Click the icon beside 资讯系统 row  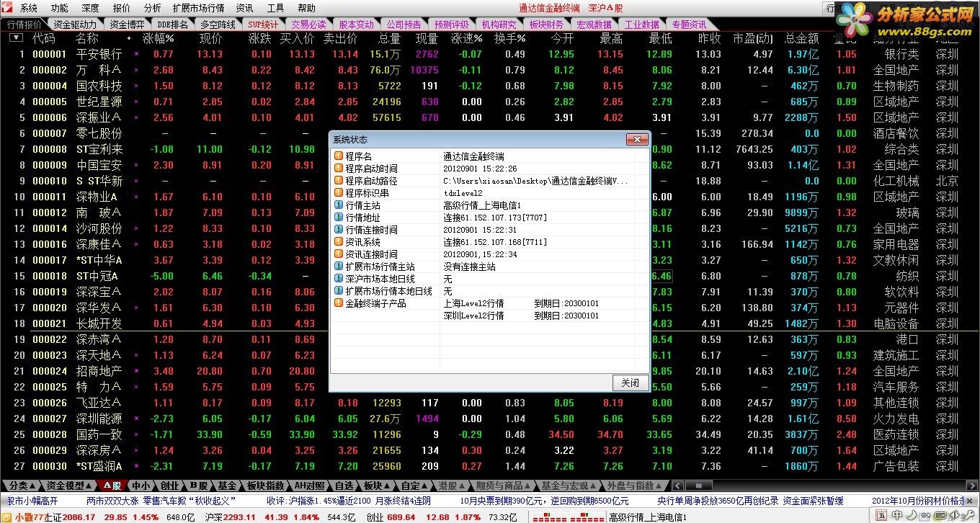pos(339,242)
